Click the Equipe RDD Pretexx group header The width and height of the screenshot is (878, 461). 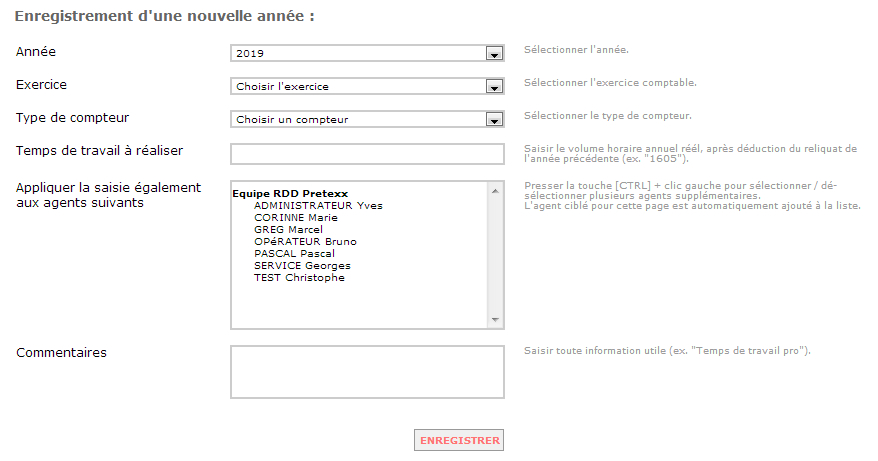(290, 194)
